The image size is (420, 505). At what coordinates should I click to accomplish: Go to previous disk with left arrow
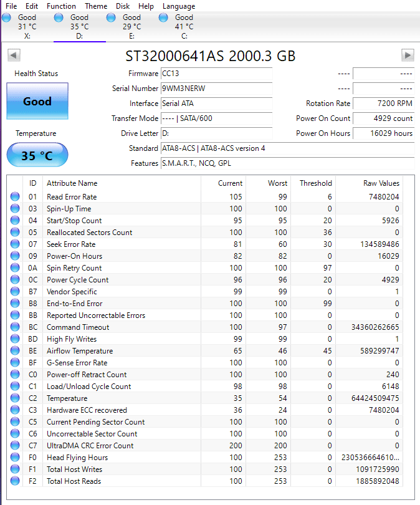(14, 55)
